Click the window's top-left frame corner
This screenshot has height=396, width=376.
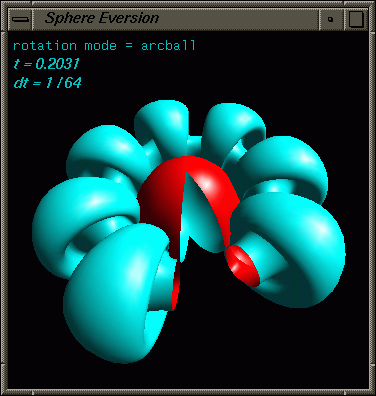(x=5, y=5)
